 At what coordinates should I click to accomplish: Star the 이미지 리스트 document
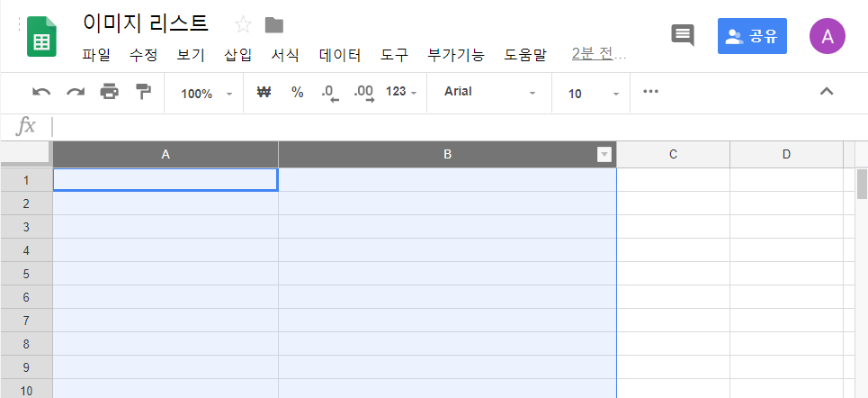pos(243,24)
